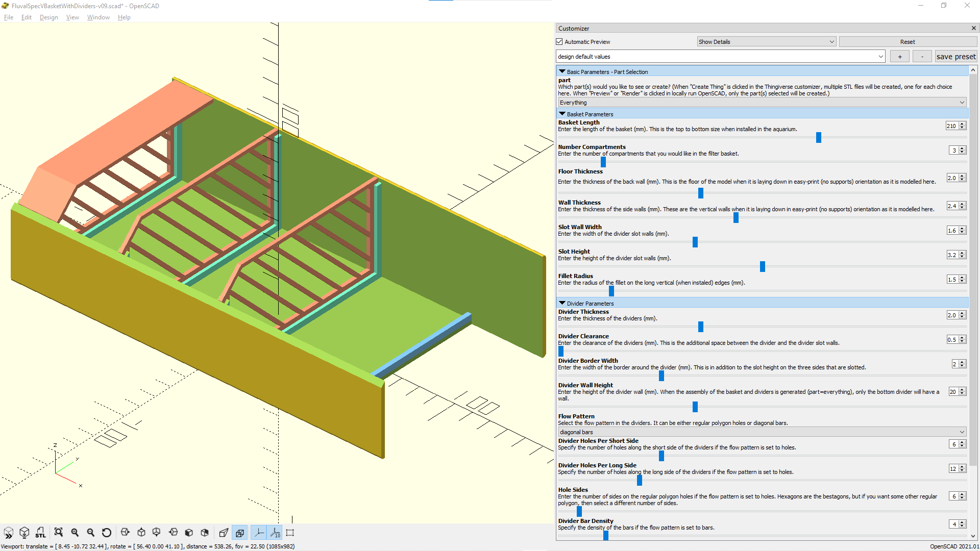Uncheck the Automatic Preview checkbox

click(x=559, y=42)
